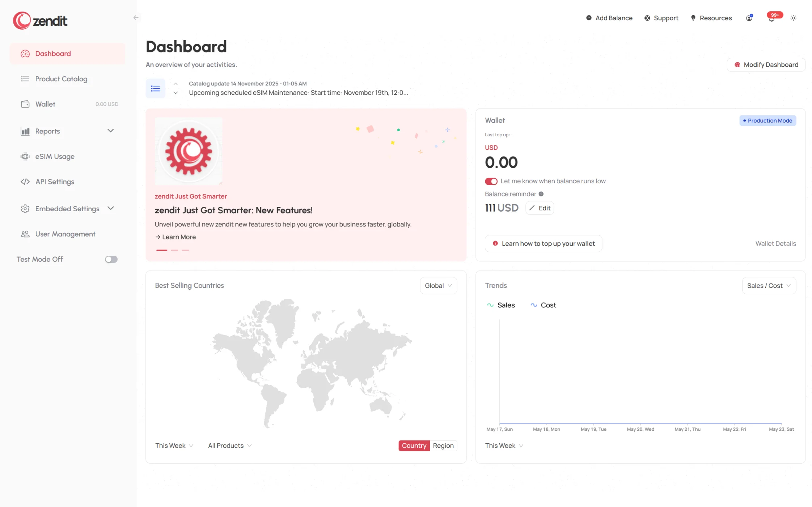Show next announcement with down chevron
This screenshot has height=507, width=812.
[x=175, y=93]
